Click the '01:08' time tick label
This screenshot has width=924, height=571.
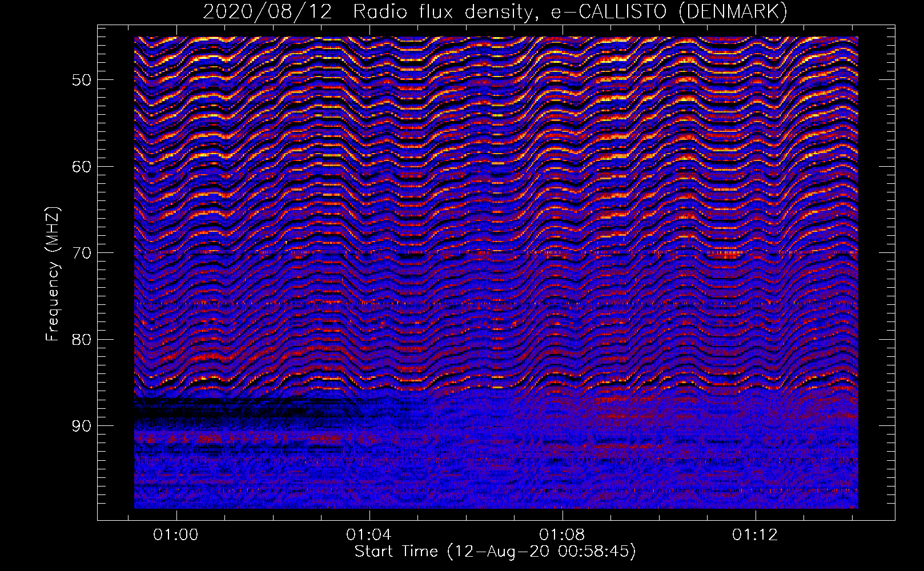(x=562, y=534)
